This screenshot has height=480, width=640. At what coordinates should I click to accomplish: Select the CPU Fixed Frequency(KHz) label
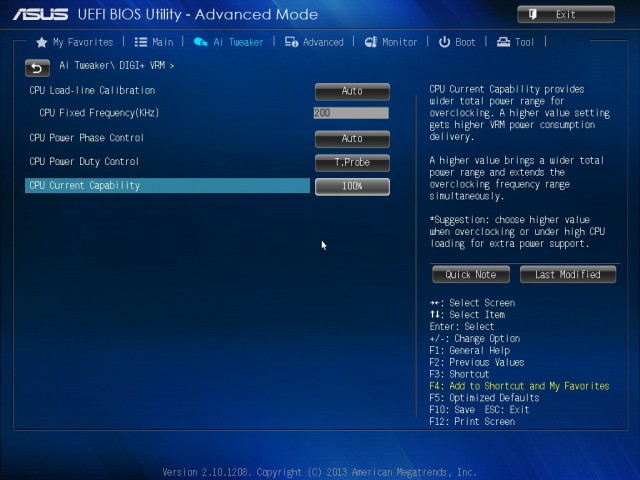(x=99, y=113)
